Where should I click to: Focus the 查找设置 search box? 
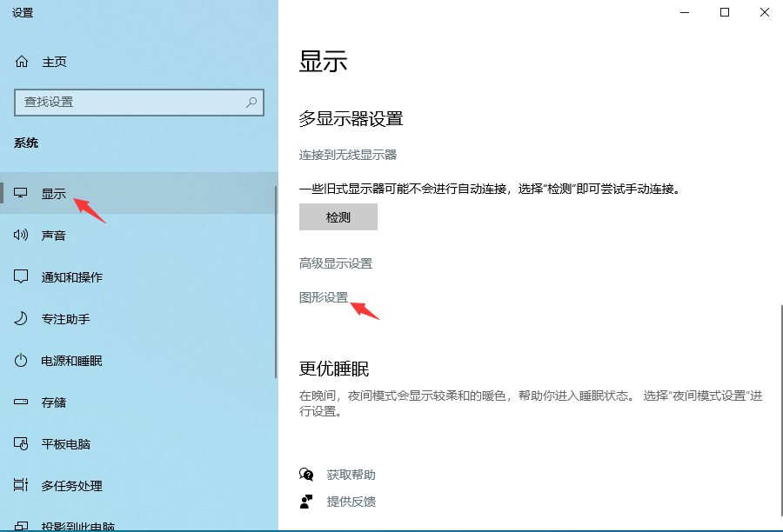click(x=139, y=103)
